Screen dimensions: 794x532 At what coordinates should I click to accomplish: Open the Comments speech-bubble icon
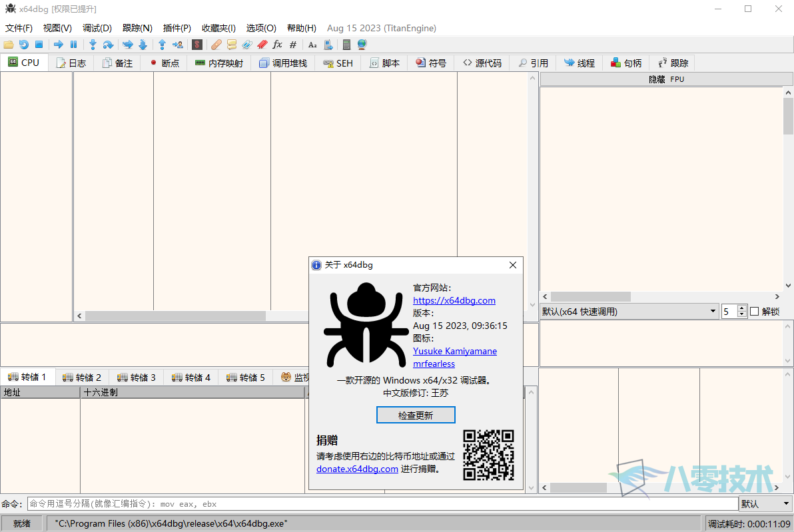click(x=231, y=45)
